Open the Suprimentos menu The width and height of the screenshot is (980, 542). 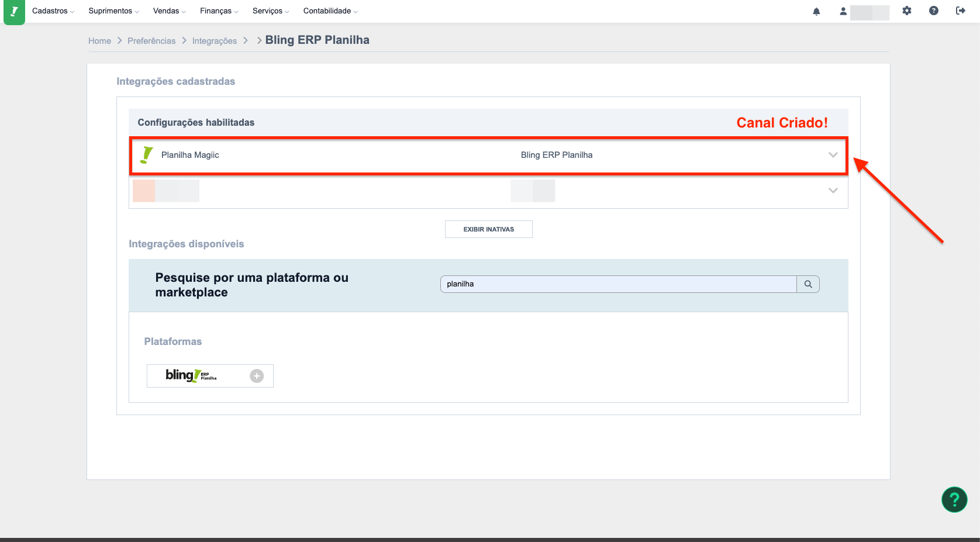113,11
